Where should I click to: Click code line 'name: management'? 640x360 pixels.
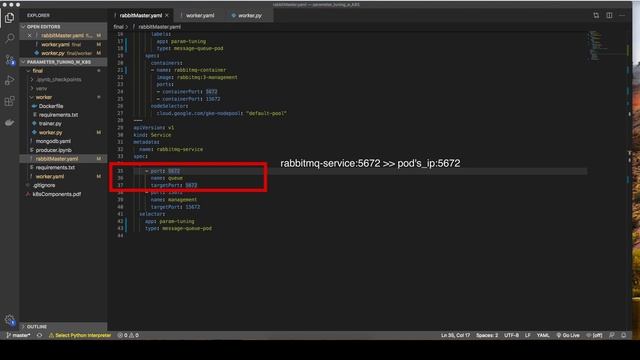(x=174, y=200)
